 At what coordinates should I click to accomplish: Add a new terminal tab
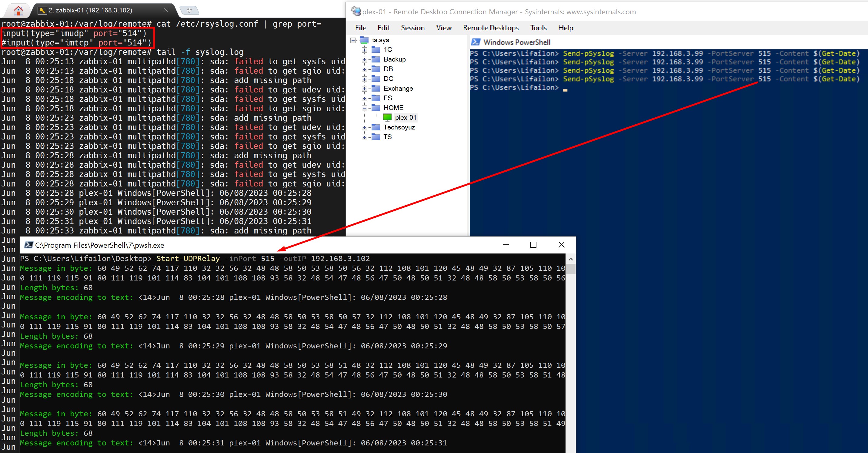tap(189, 10)
